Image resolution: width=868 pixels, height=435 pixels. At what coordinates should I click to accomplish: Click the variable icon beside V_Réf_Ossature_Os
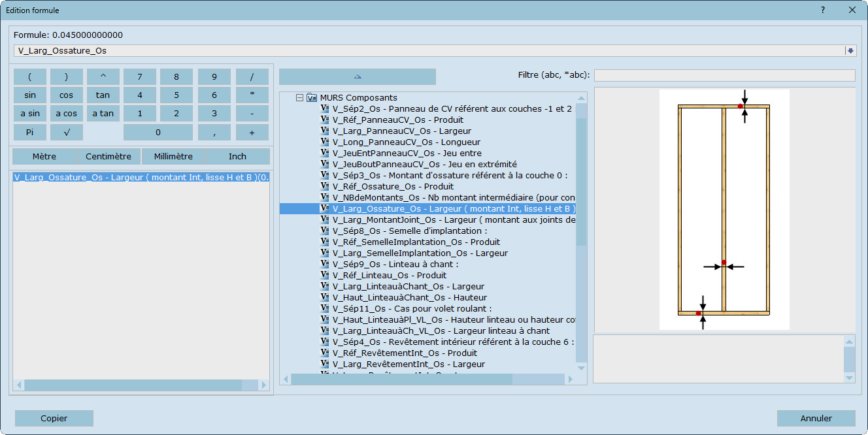coord(324,186)
